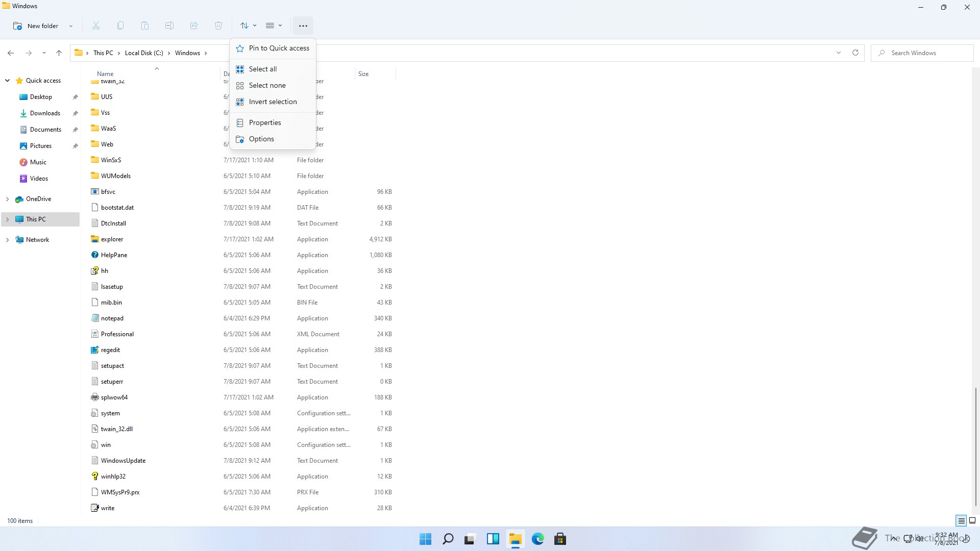Screen dimensions: 980x551
Task: Select the explorer application icon
Action: pos(94,239)
